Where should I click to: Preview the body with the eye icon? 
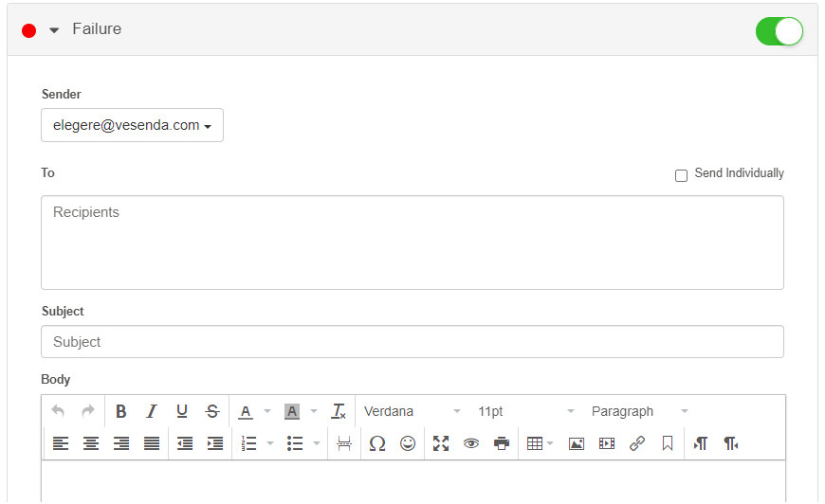[471, 443]
